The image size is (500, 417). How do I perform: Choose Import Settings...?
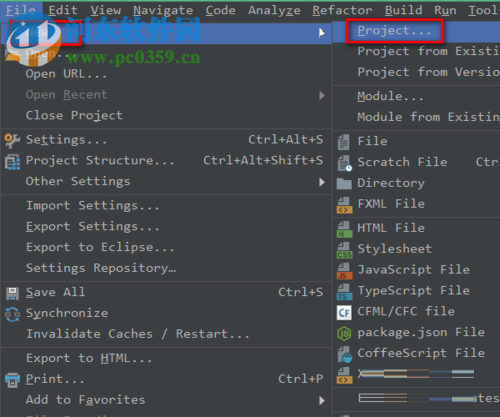click(x=93, y=206)
